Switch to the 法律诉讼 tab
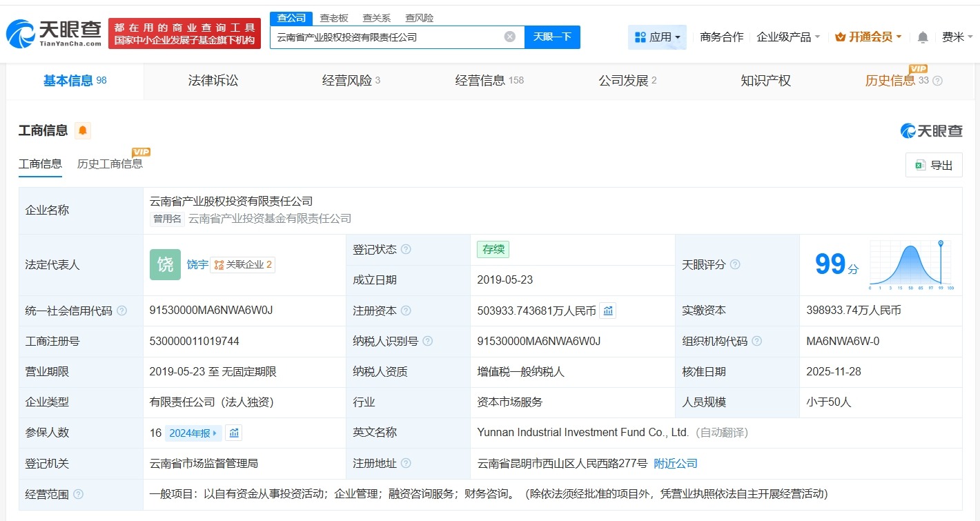Screen dimensions: 980x521 (213, 81)
